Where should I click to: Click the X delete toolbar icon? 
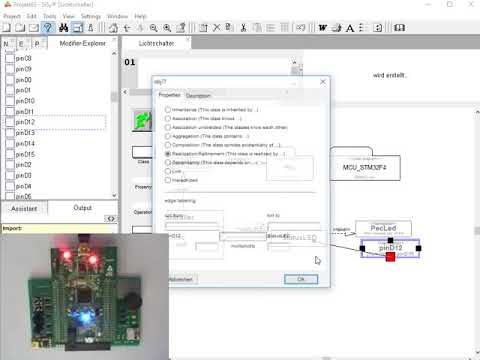tap(217, 28)
